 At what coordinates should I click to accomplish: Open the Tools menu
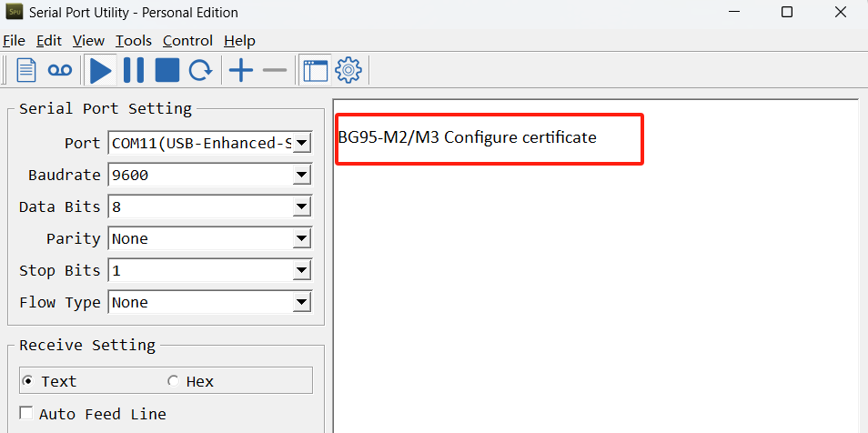(134, 40)
